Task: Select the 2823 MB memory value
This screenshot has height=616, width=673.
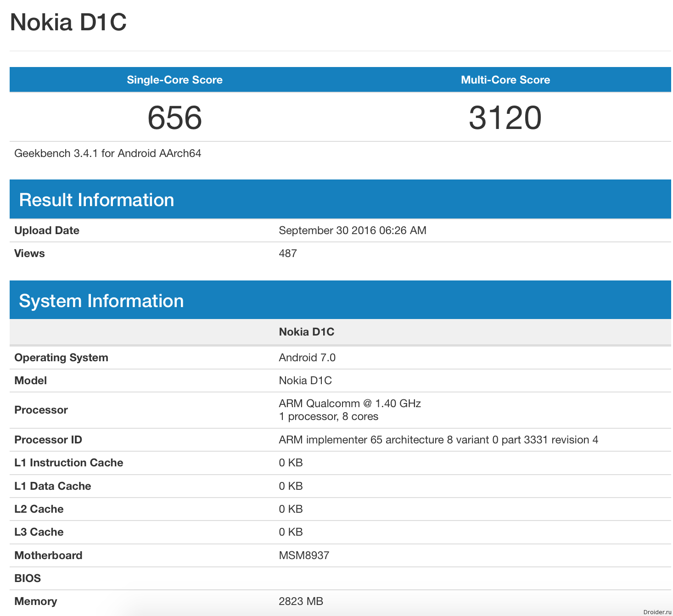Action: (301, 601)
